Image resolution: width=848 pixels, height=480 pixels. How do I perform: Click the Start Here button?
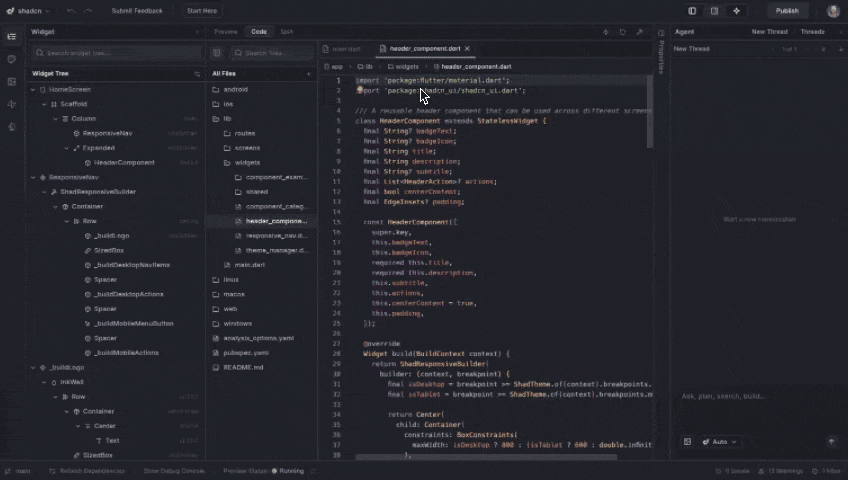(x=202, y=11)
